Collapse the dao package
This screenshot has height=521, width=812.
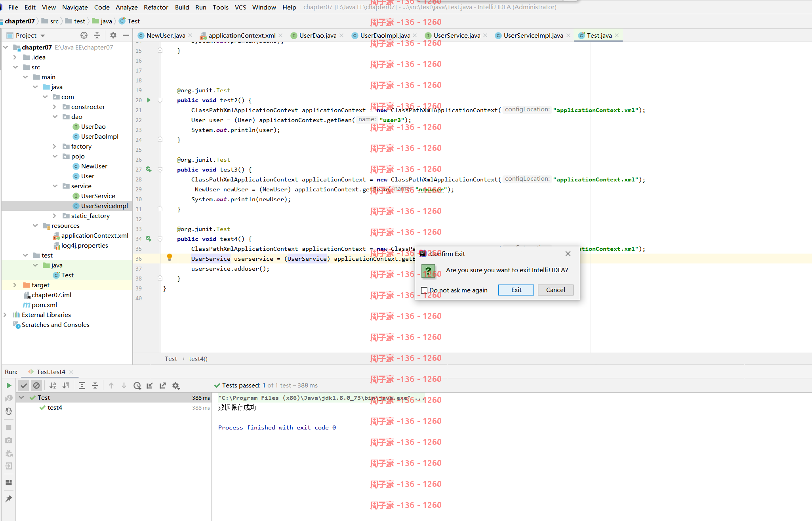pos(55,116)
